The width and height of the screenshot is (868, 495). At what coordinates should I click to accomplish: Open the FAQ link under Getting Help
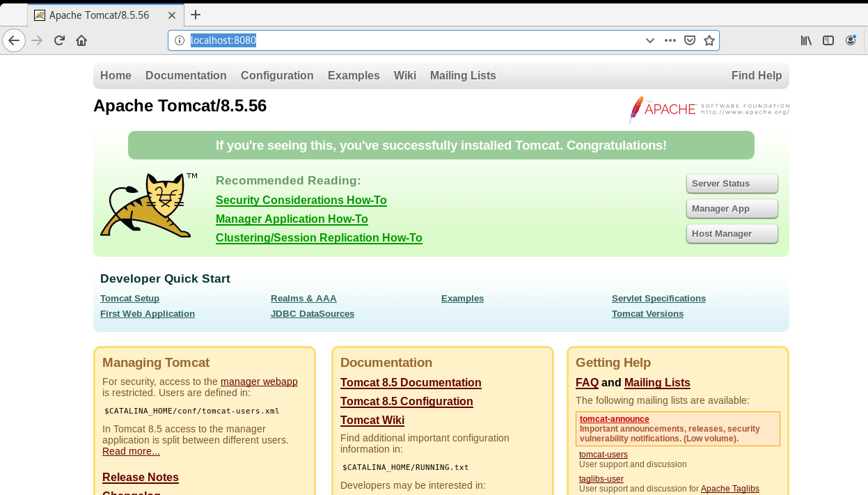[587, 383]
